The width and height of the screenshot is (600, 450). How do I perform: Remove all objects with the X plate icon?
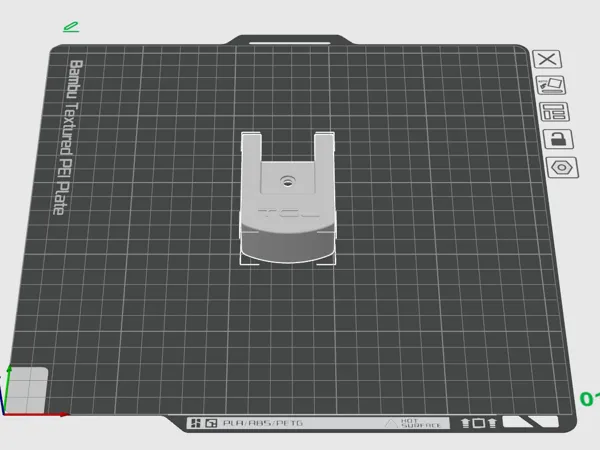(x=547, y=59)
